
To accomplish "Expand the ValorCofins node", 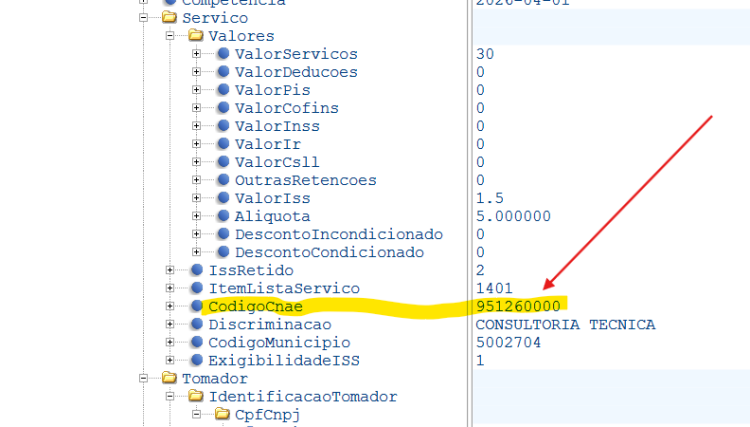I will pyautogui.click(x=196, y=108).
